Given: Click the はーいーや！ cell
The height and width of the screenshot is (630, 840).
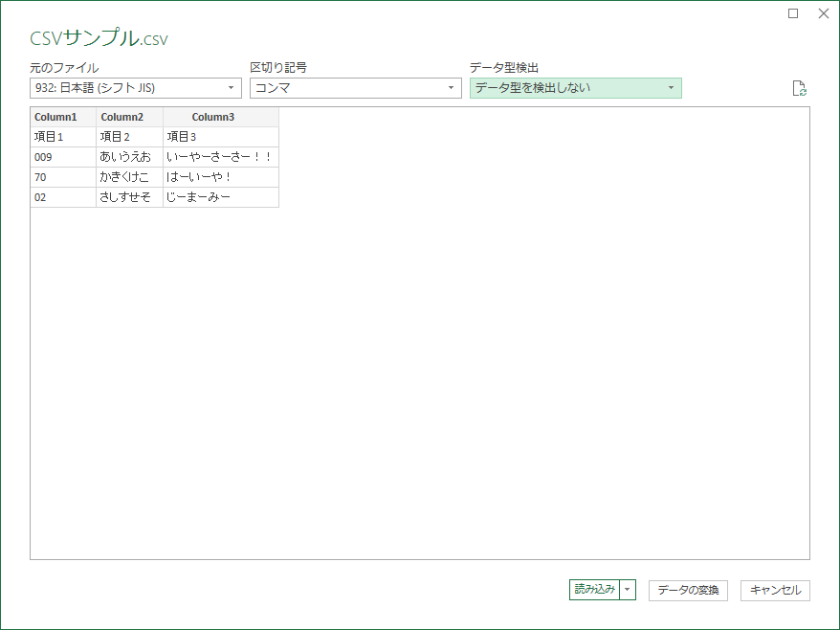Looking at the screenshot, I should tap(221, 177).
